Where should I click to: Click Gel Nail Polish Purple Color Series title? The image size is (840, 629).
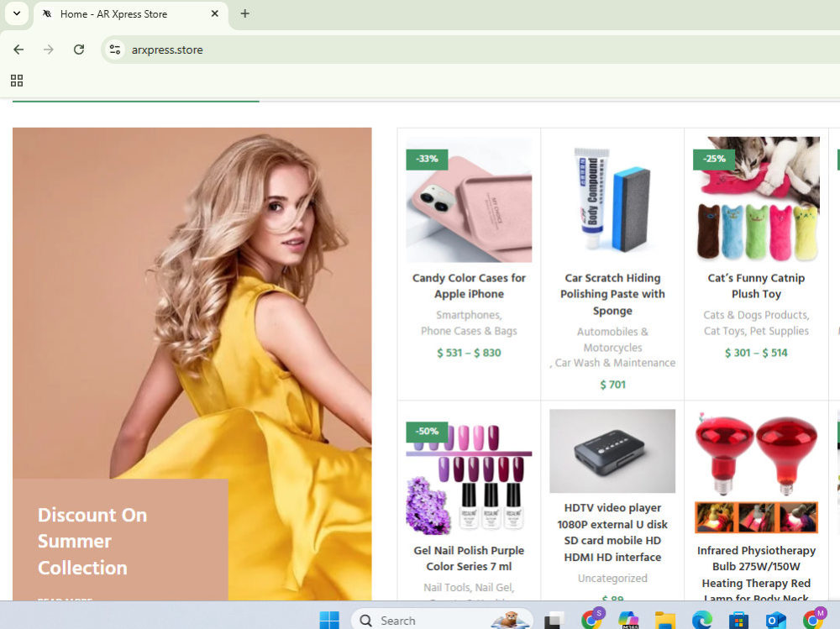(469, 558)
